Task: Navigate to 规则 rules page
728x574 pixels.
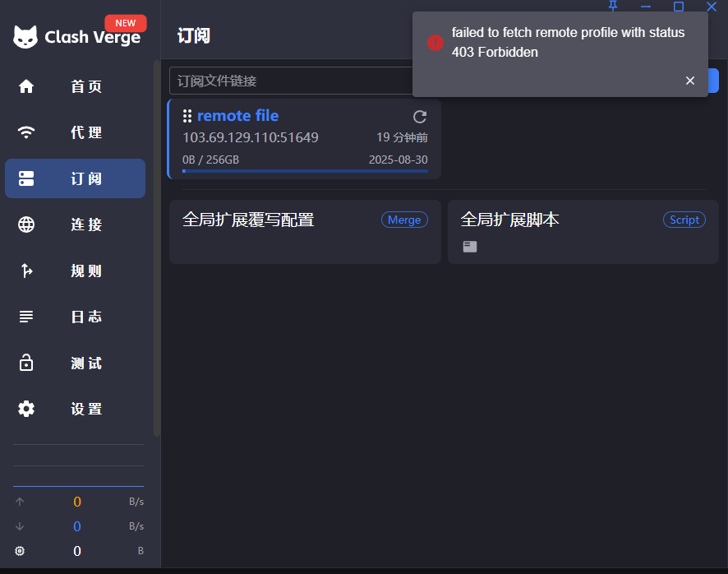Action: coord(76,271)
